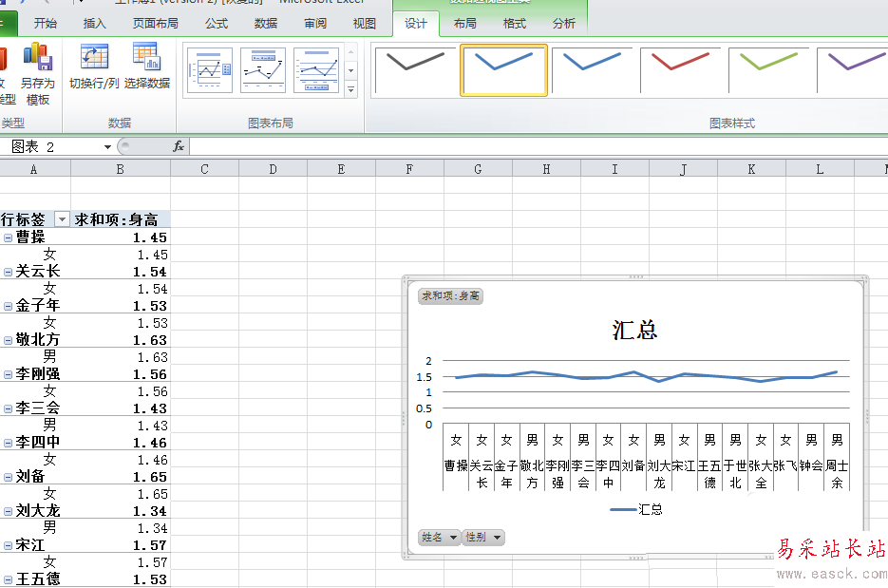Switch to the 布局 chart tools tab
The width and height of the screenshot is (888, 588).
click(465, 24)
